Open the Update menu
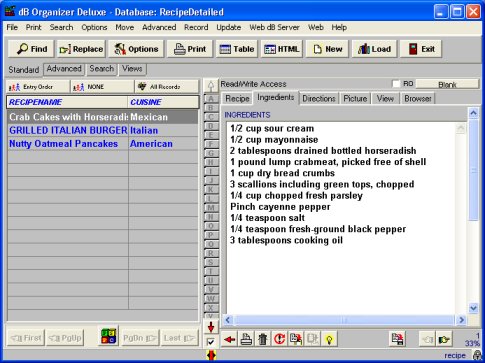 pos(229,27)
